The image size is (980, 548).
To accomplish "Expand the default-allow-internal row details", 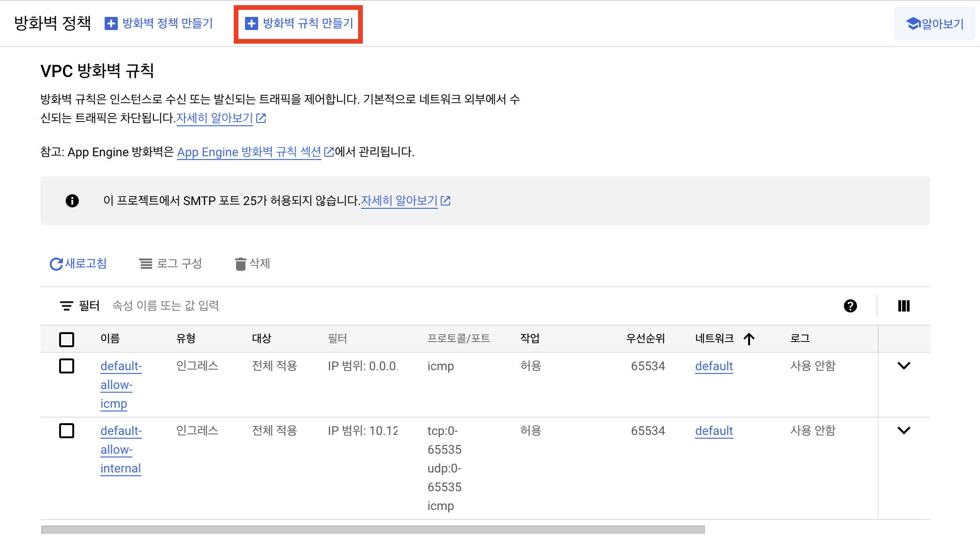I will [903, 431].
